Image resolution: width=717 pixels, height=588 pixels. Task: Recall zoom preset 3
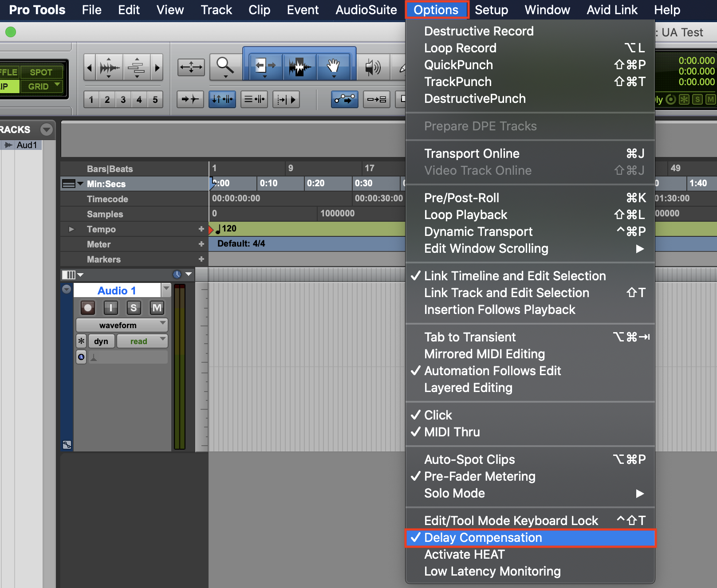pos(123,100)
